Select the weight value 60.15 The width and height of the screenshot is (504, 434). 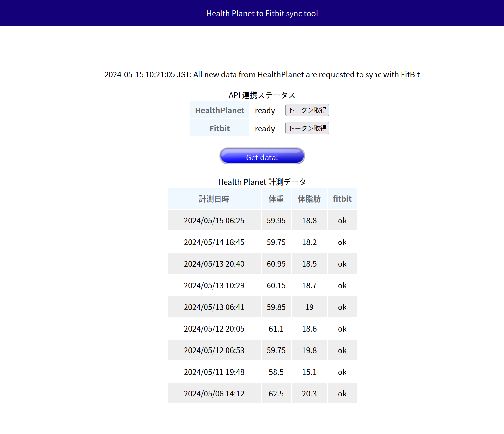coord(276,285)
